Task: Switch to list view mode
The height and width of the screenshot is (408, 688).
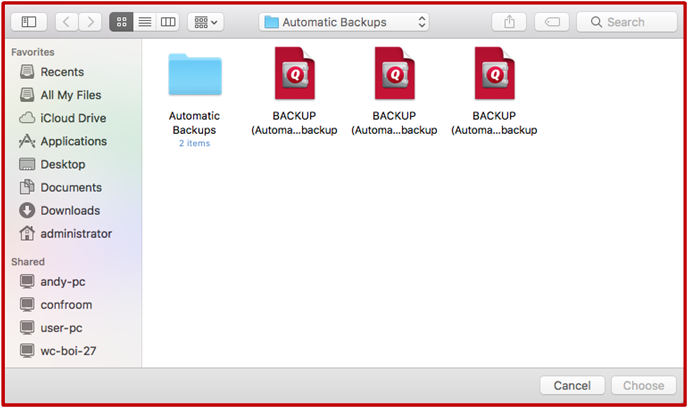Action: (145, 21)
